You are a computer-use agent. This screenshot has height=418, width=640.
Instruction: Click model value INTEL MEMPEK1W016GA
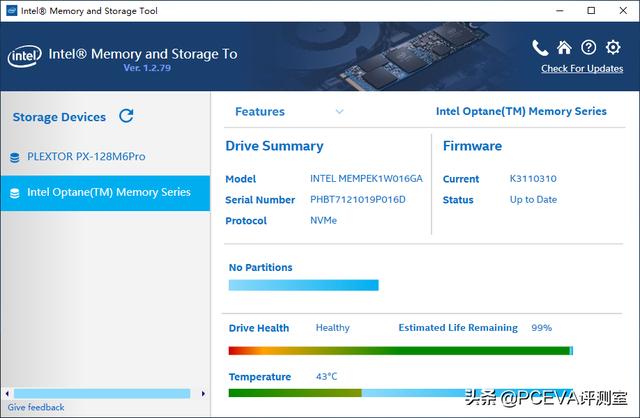coord(366,178)
